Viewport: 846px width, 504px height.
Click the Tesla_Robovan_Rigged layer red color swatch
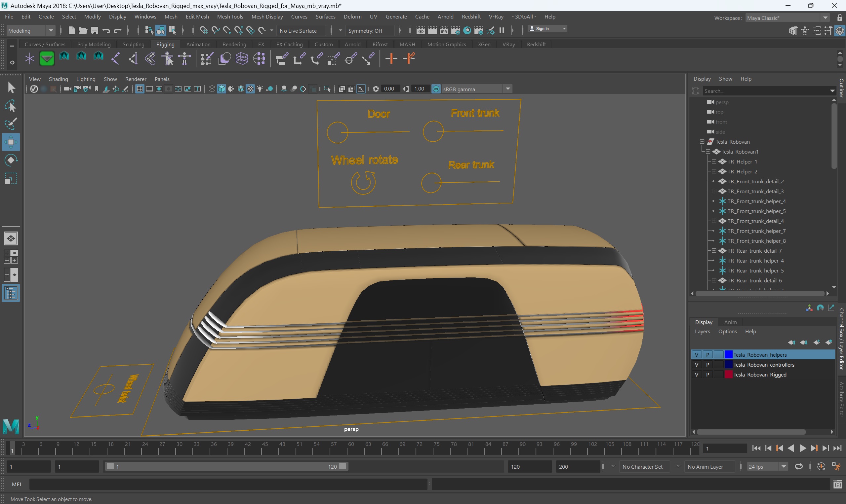tap(728, 375)
